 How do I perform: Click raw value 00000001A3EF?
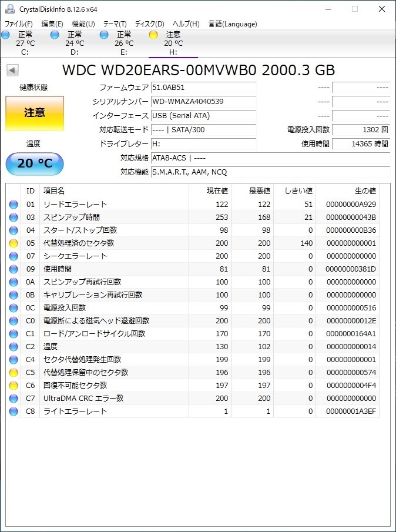(351, 411)
